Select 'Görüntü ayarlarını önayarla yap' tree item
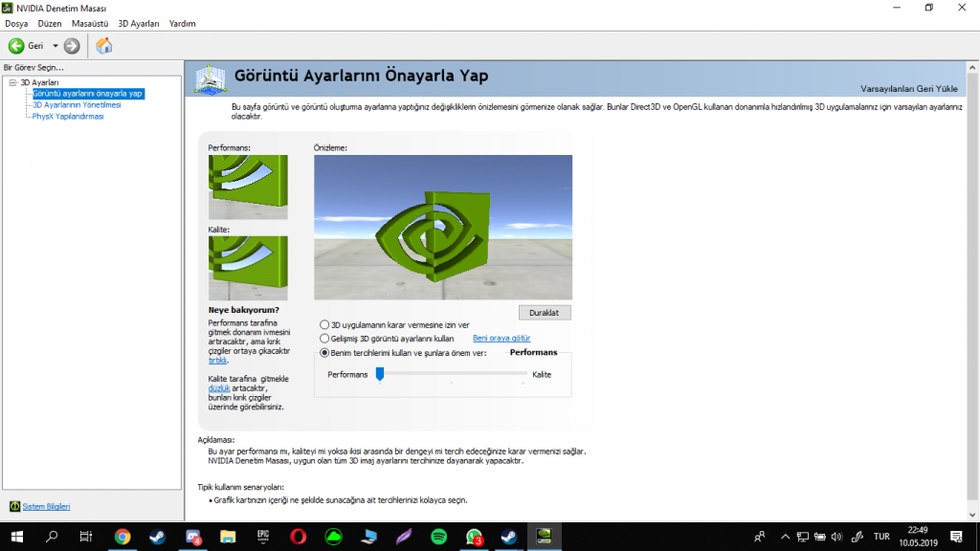Image resolution: width=980 pixels, height=551 pixels. pos(87,94)
